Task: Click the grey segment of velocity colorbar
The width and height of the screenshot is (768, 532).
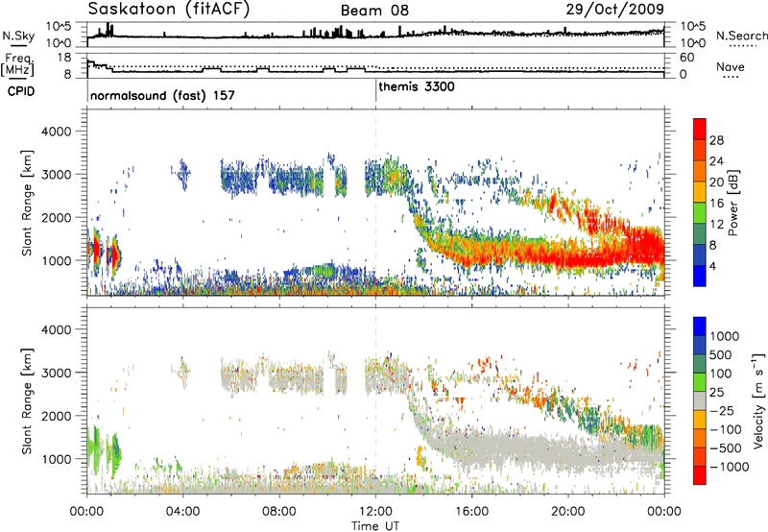Action: pyautogui.click(x=700, y=400)
